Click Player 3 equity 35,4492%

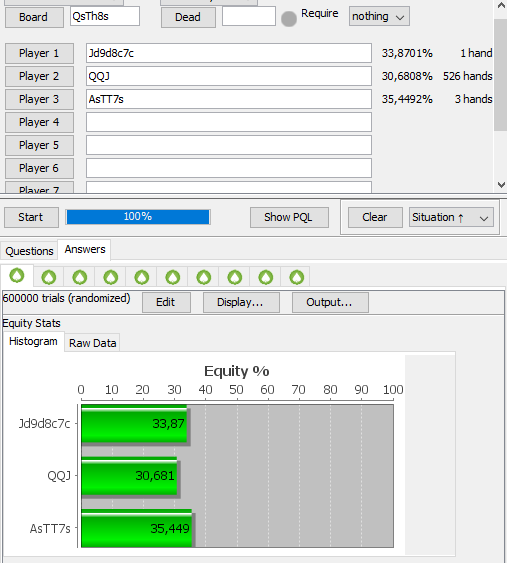[407, 99]
